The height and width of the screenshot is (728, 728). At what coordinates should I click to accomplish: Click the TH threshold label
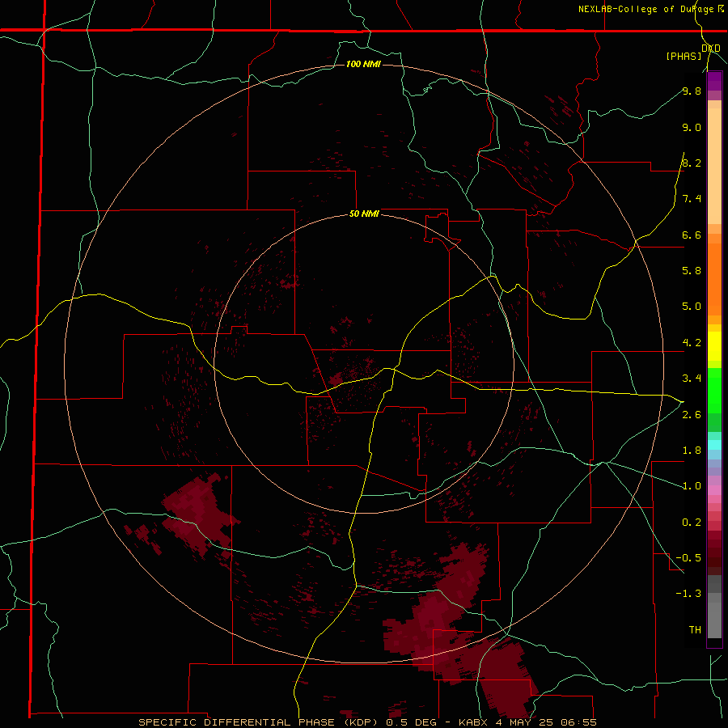coord(695,630)
